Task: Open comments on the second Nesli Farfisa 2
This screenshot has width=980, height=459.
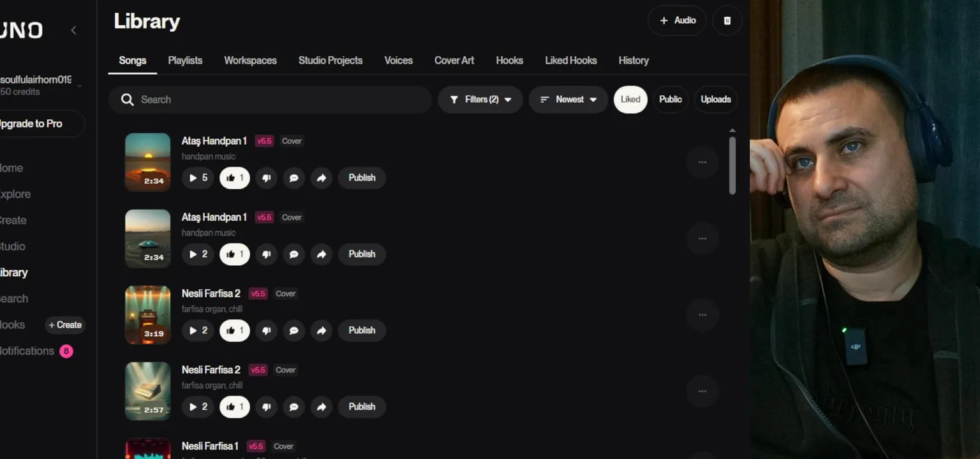Action: click(x=293, y=407)
